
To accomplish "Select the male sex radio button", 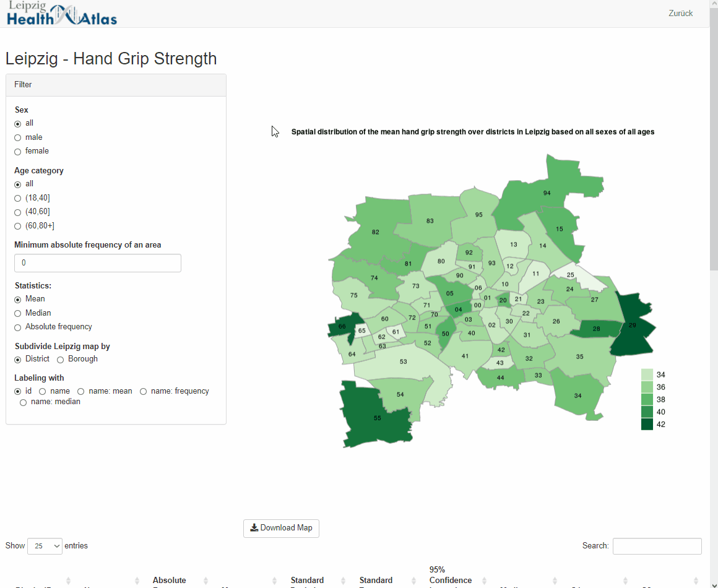I will [18, 137].
